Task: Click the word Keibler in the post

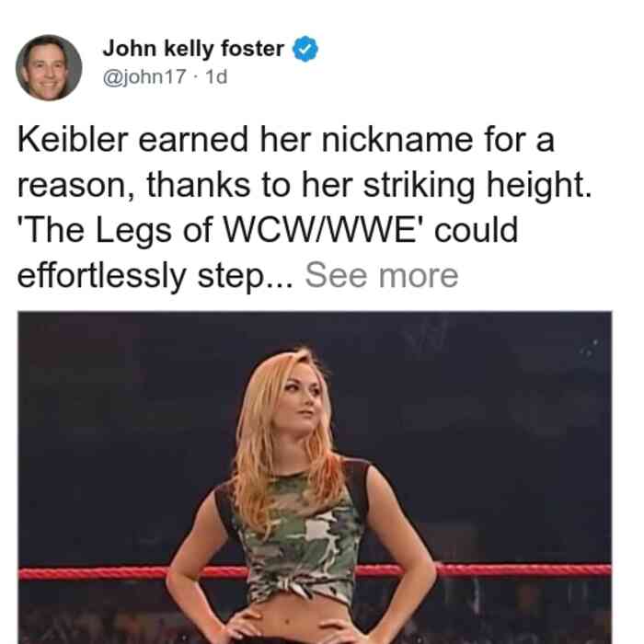Action: [x=73, y=140]
